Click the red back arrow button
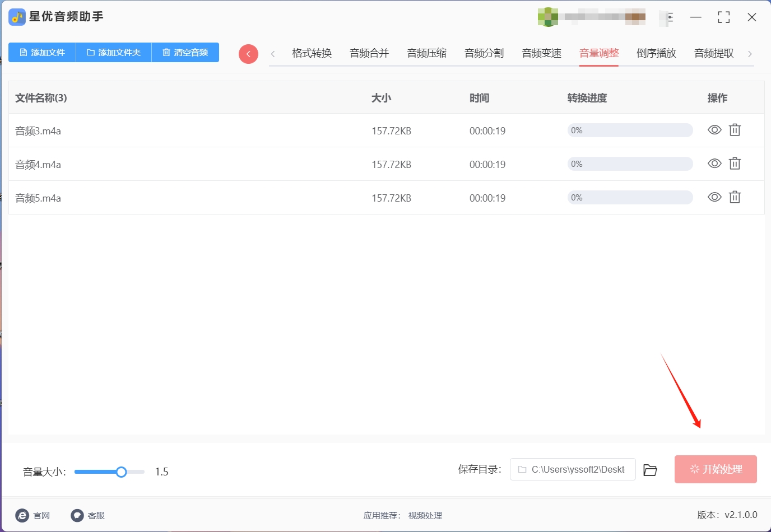This screenshot has height=532, width=771. coord(248,54)
